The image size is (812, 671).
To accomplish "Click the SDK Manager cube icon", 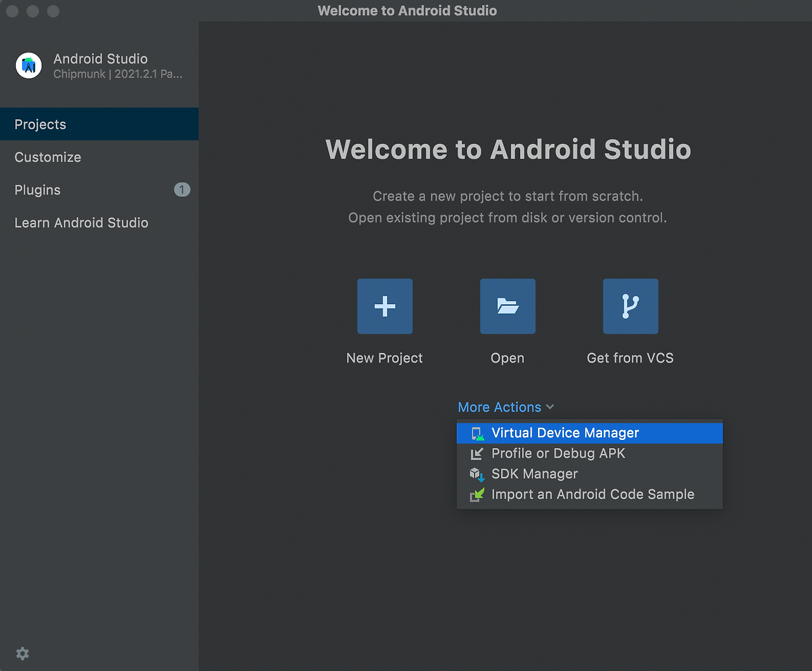I will click(477, 474).
